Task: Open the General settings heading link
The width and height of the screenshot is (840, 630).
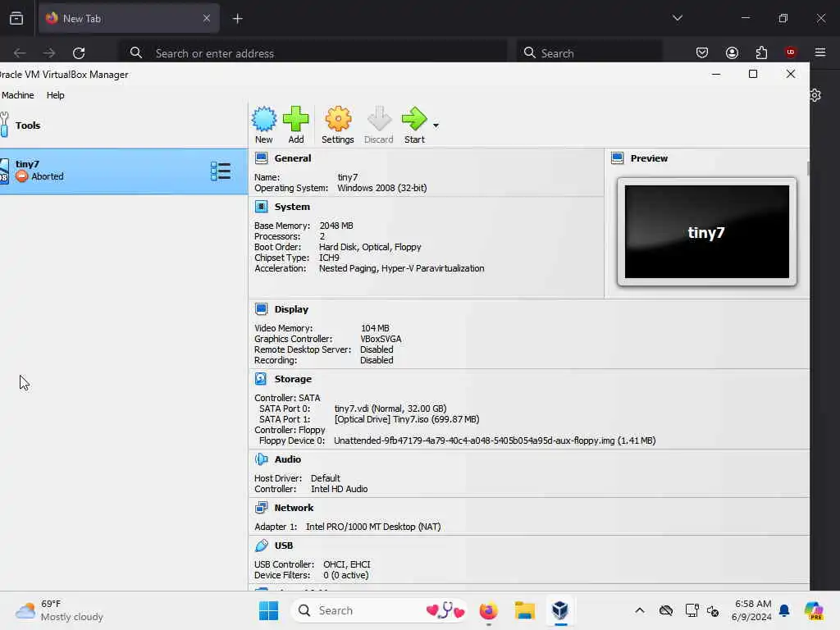Action: coord(293,158)
